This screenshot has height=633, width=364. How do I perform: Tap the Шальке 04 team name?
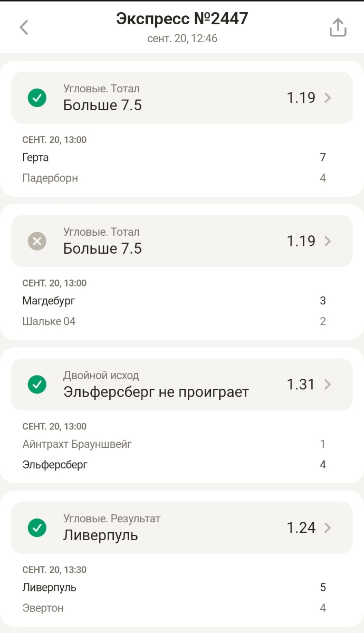[x=49, y=321]
